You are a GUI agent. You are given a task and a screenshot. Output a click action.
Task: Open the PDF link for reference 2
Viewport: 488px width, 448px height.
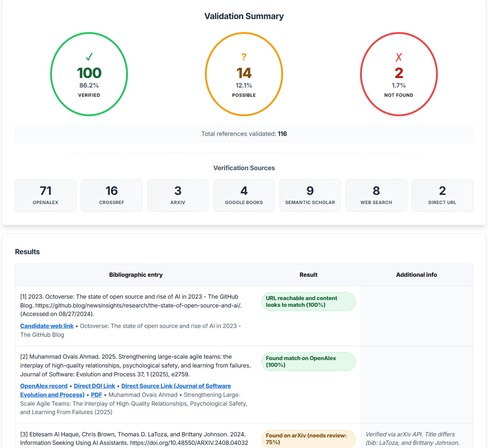pyautogui.click(x=96, y=395)
